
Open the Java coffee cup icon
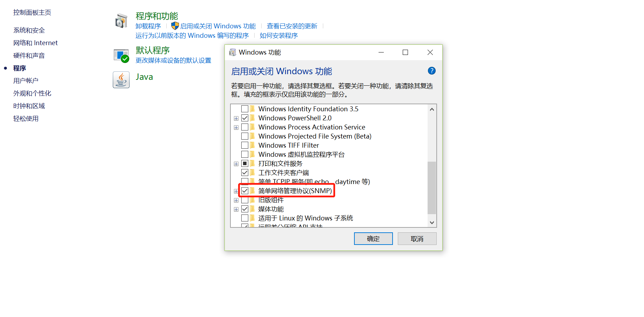(x=121, y=80)
